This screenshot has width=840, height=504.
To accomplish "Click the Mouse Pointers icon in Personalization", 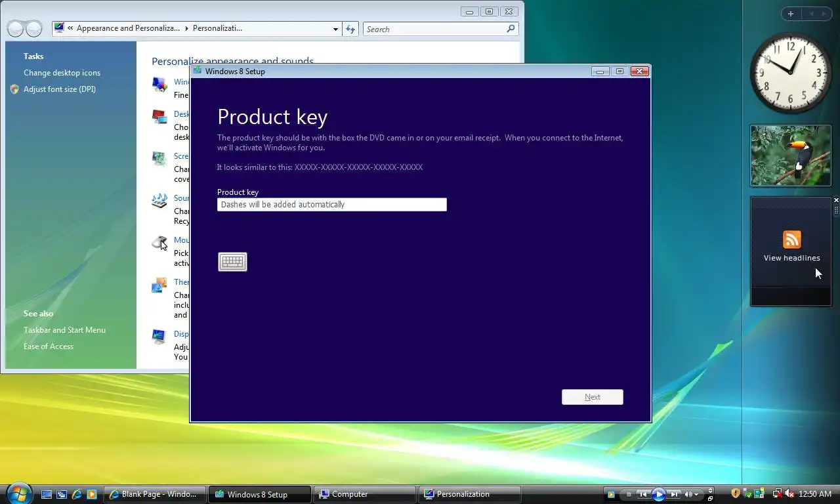I will [159, 243].
